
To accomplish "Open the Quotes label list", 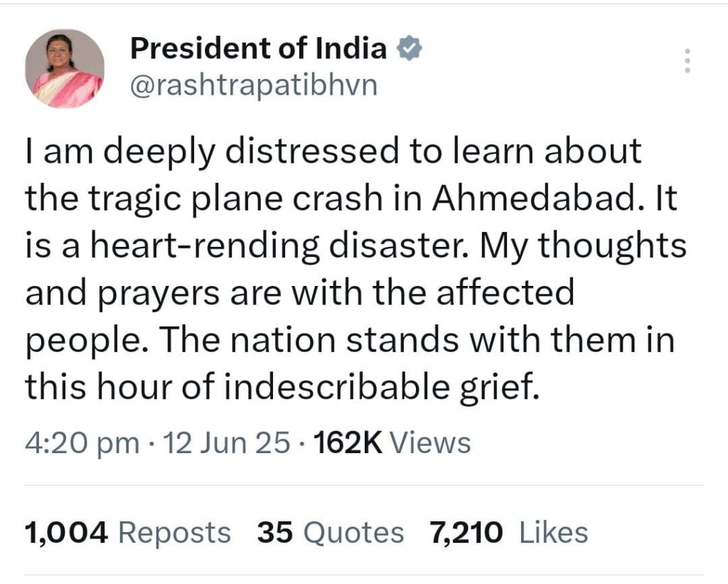I will (353, 533).
